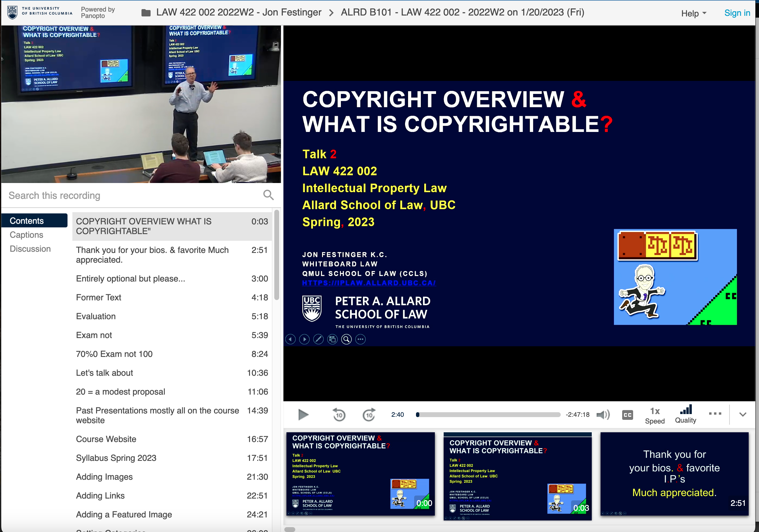
Task: Open the 0:00 slide thumbnail
Action: [360, 474]
